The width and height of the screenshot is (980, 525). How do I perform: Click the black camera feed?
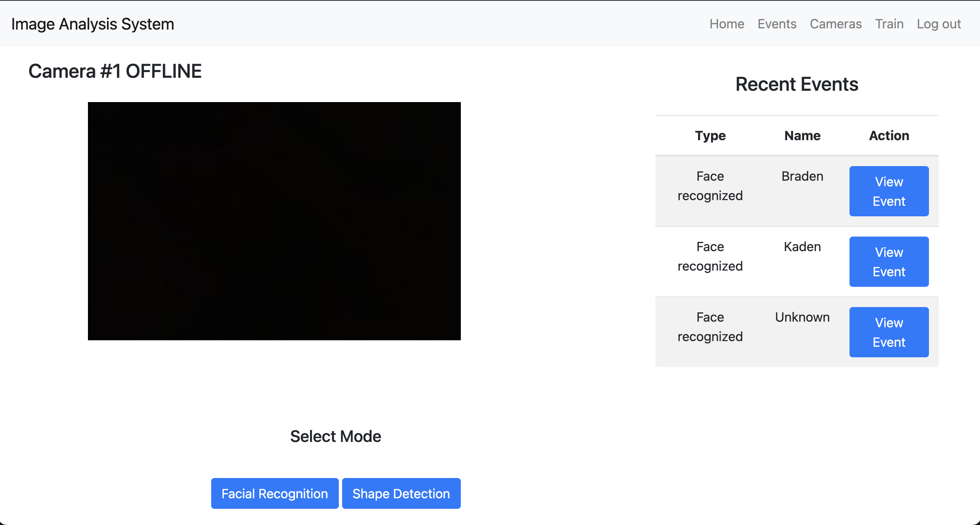(274, 221)
